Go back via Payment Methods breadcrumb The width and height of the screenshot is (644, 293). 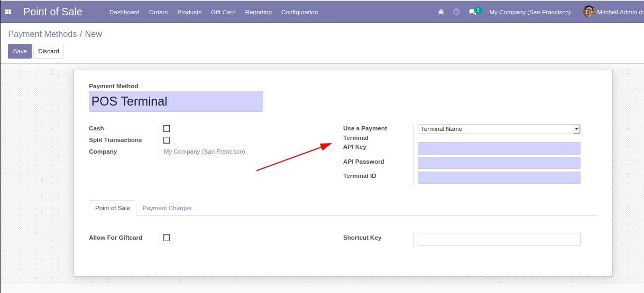coord(42,34)
